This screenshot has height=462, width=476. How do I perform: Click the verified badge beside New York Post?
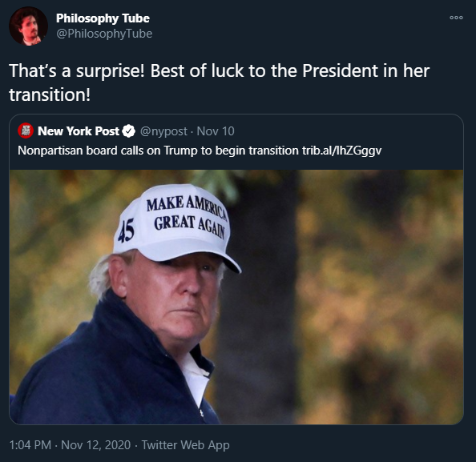click(129, 131)
